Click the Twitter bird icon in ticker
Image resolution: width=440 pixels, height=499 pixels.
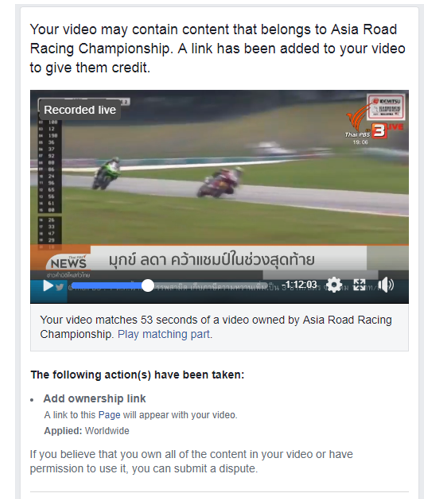pyautogui.click(x=60, y=287)
